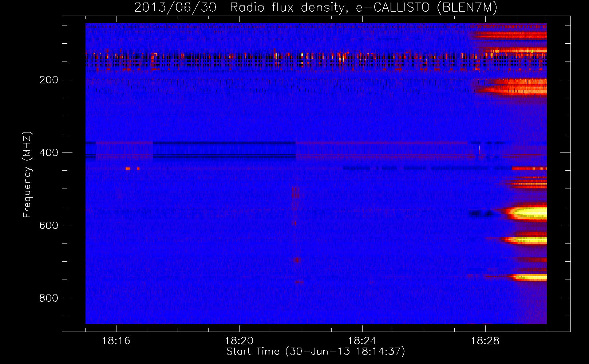Click the 600 frequency tick label

pos(48,225)
